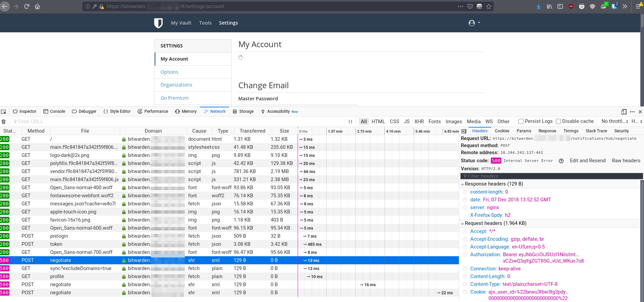This screenshot has width=644, height=302.
Task: Close the DevTools panel
Action: [640, 111]
